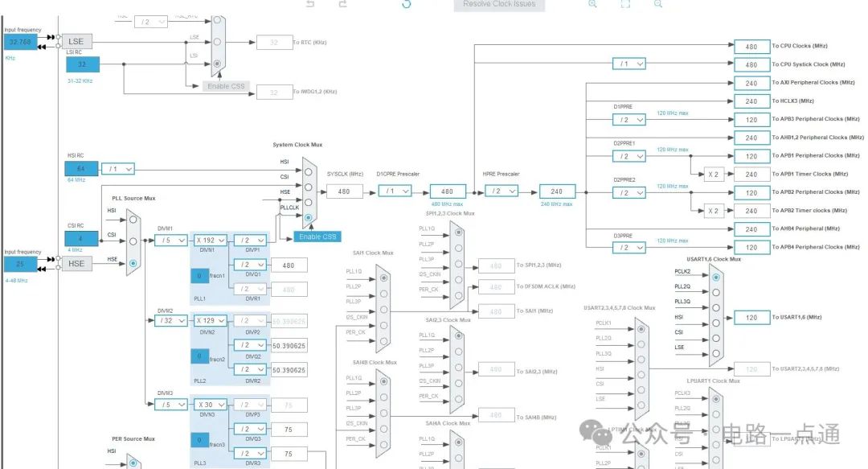Click the grey Enable CSS button under the RTC mux

tap(226, 87)
